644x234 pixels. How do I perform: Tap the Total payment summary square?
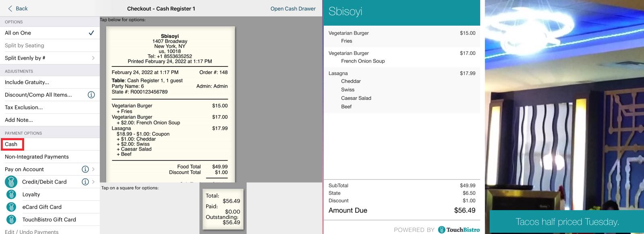[x=223, y=209]
